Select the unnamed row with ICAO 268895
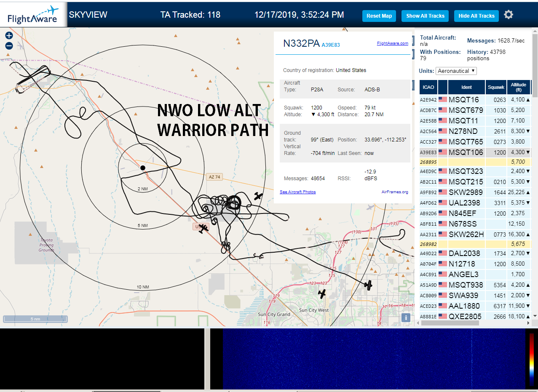 click(475, 162)
